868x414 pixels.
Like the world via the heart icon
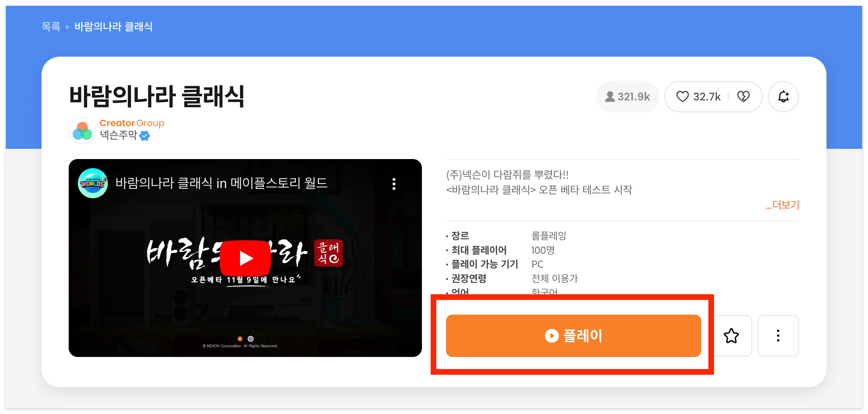click(682, 97)
